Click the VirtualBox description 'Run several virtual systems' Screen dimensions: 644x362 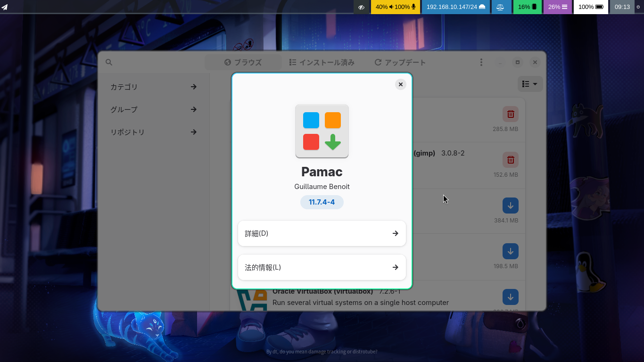[361, 303]
